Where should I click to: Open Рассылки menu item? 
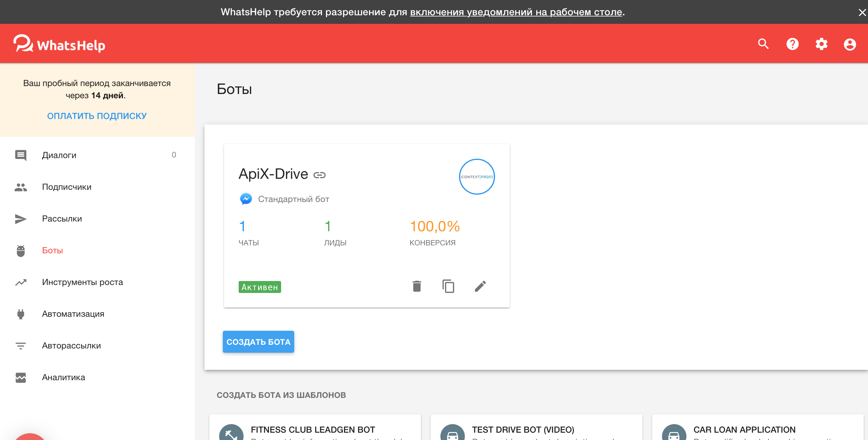(x=97, y=219)
